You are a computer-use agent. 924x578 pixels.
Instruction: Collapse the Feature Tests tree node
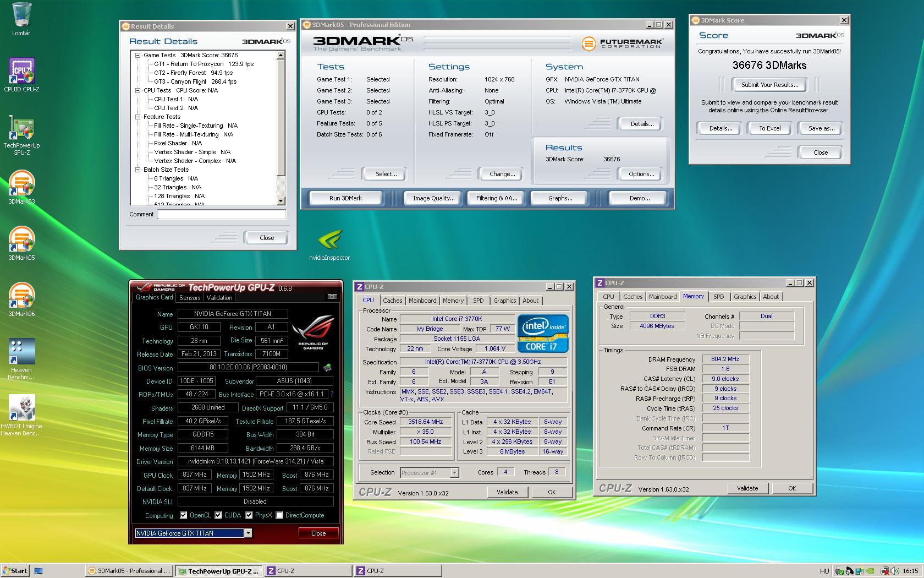[x=137, y=117]
